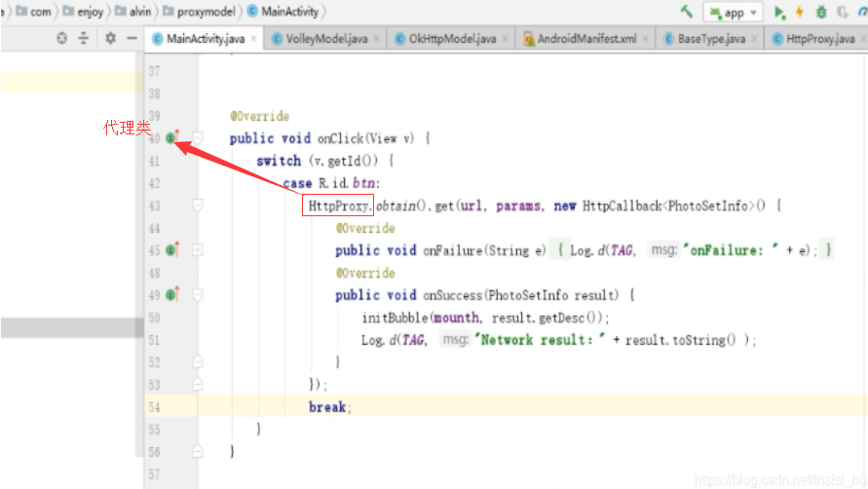Click the fold end marker on line 53
This screenshot has width=868, height=489.
tap(197, 384)
